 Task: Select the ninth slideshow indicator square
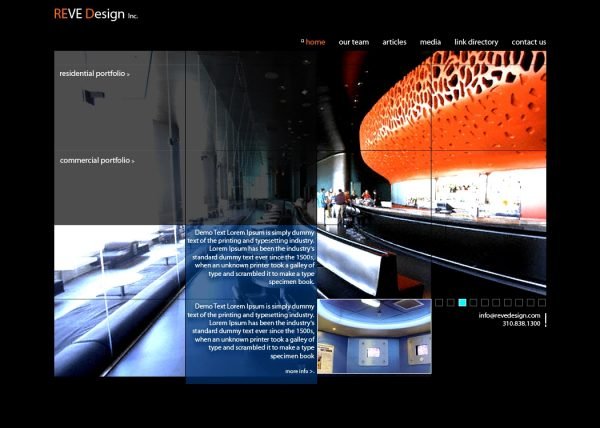(530, 303)
